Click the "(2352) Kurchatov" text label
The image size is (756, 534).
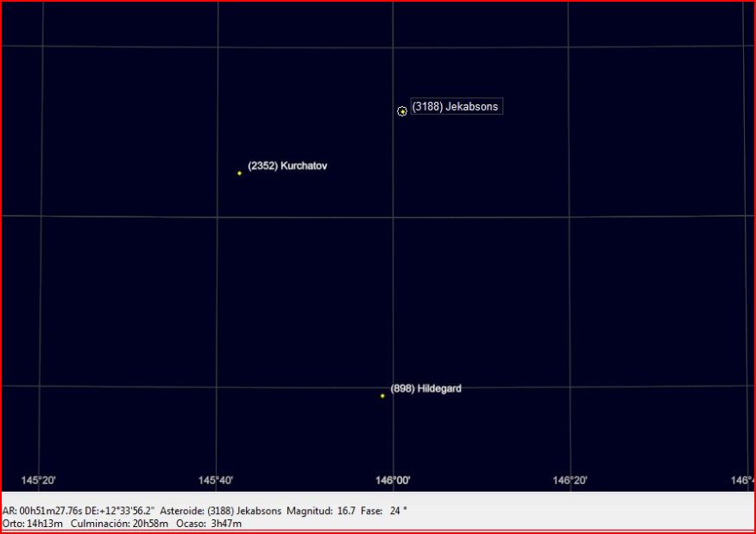(x=287, y=166)
